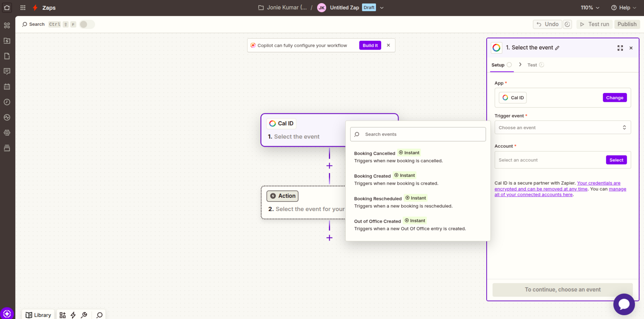Viewport: 644px width, 319px height.
Task: Add a step below the Cal ID trigger
Action: tap(329, 166)
